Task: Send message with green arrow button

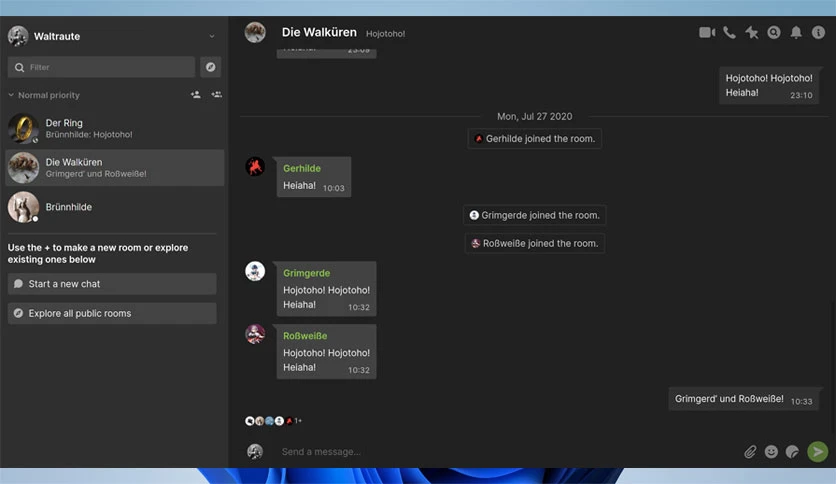Action: coord(817,451)
